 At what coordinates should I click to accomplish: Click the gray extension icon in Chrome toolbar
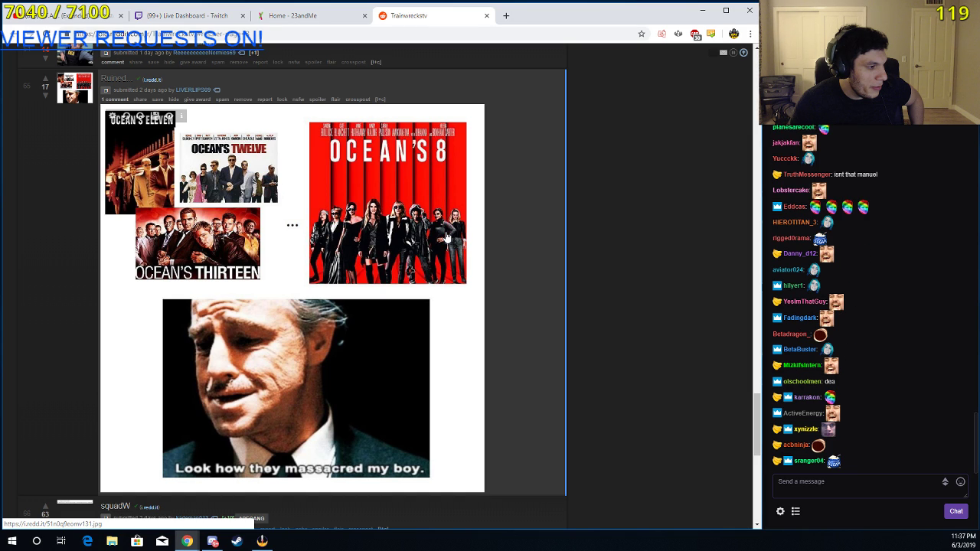(678, 34)
